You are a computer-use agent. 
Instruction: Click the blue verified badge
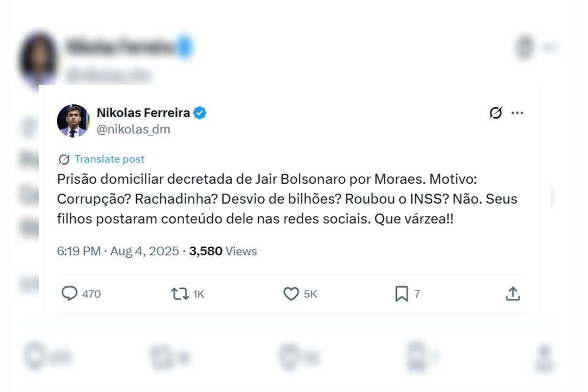[199, 113]
